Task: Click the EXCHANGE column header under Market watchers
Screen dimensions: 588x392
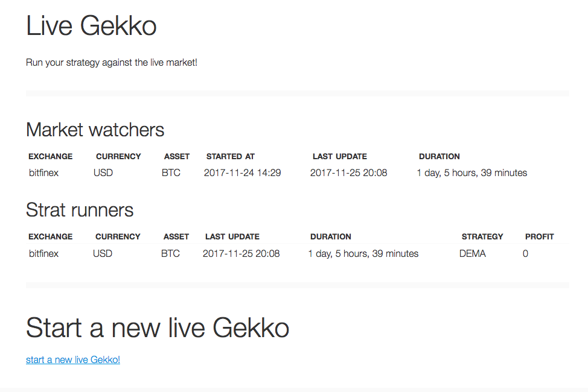Action: click(x=51, y=156)
